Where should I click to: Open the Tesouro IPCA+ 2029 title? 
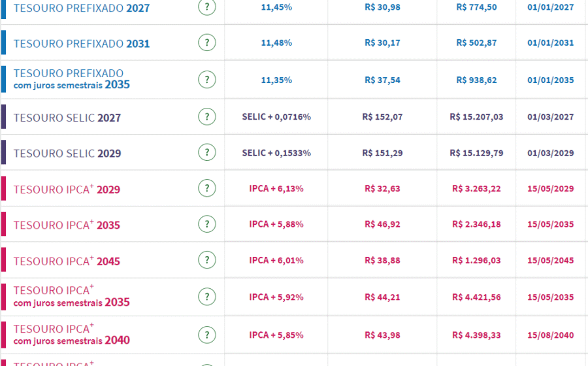[x=67, y=189]
